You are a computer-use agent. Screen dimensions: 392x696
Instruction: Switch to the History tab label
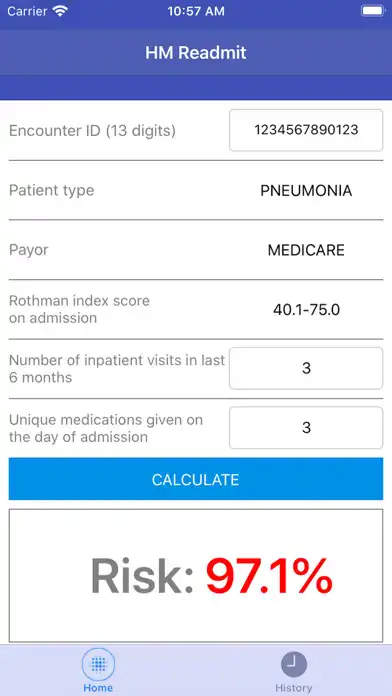click(293, 688)
